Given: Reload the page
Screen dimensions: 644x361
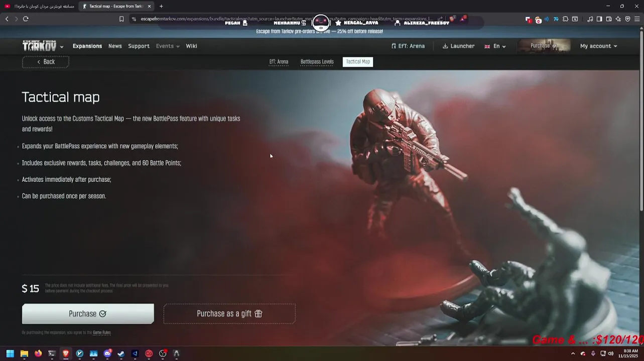Looking at the screenshot, I should (26, 19).
